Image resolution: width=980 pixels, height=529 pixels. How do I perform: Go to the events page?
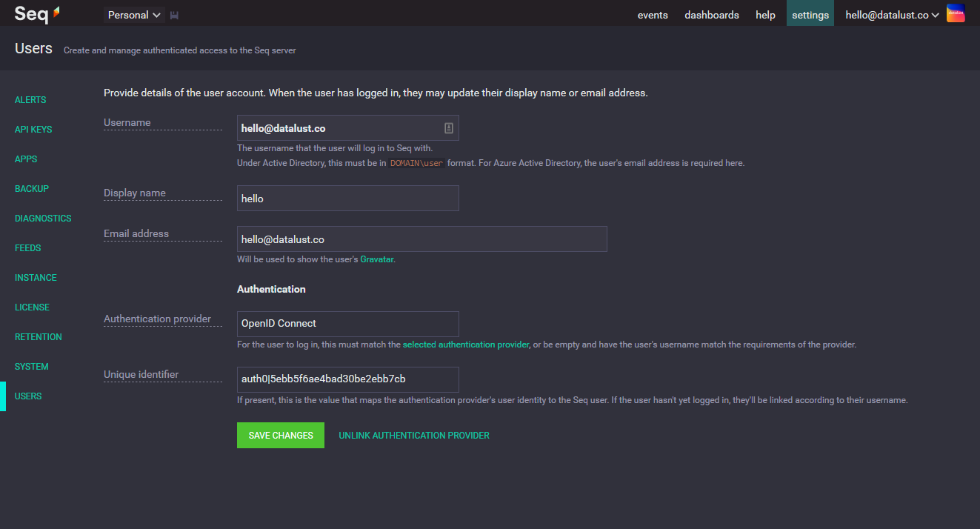coord(653,15)
